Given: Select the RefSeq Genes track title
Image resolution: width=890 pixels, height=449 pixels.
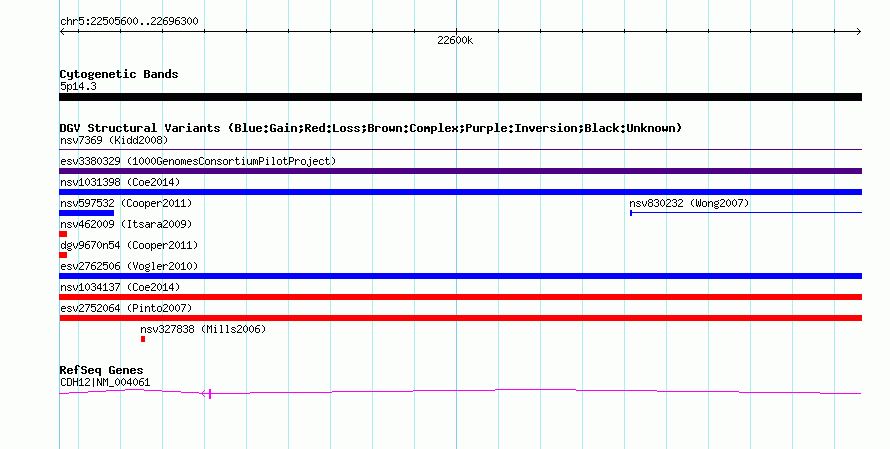Looking at the screenshot, I should [x=101, y=370].
